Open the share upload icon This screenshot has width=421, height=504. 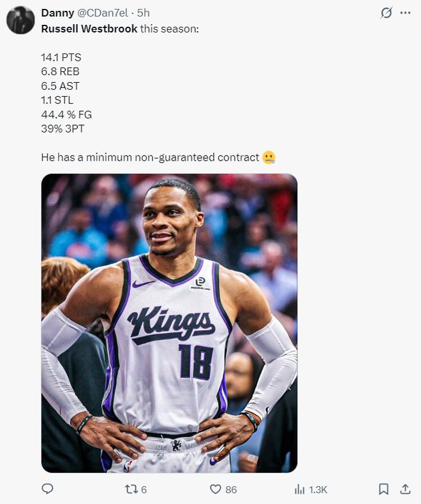click(x=405, y=489)
